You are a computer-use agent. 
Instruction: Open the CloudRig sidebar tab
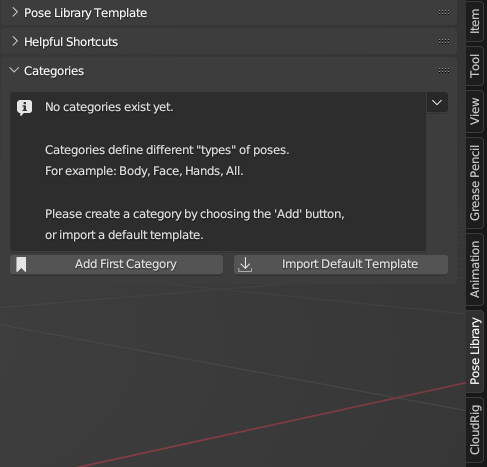475,430
